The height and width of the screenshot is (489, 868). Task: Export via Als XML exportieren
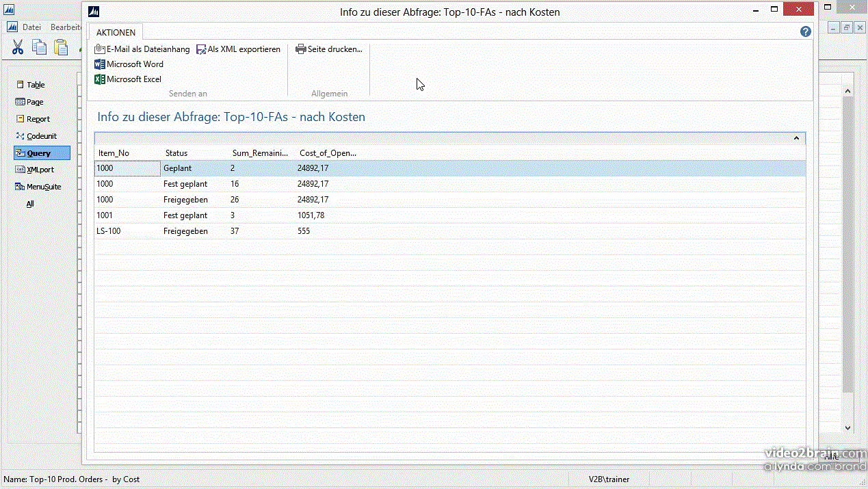click(x=239, y=49)
